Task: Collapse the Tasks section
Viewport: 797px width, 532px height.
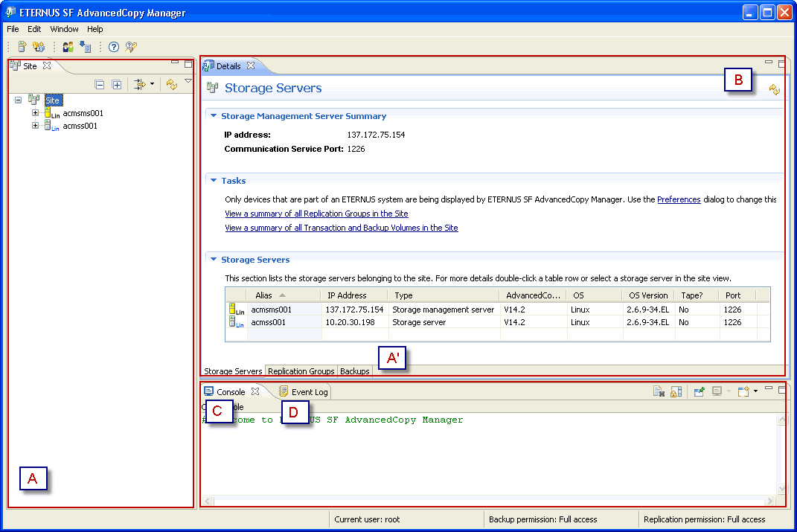Action: click(214, 180)
